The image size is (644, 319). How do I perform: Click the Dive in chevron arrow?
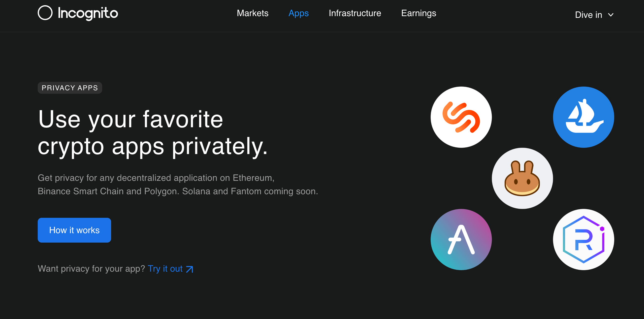611,15
